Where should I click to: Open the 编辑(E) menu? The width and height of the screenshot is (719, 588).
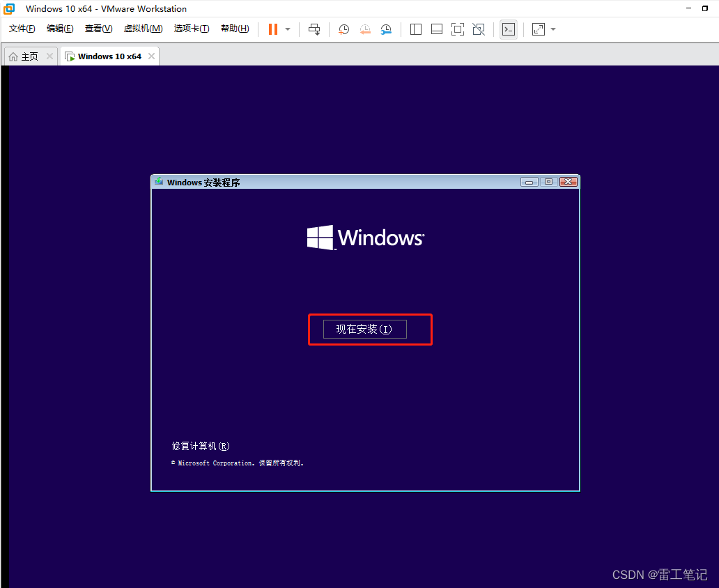pos(60,29)
